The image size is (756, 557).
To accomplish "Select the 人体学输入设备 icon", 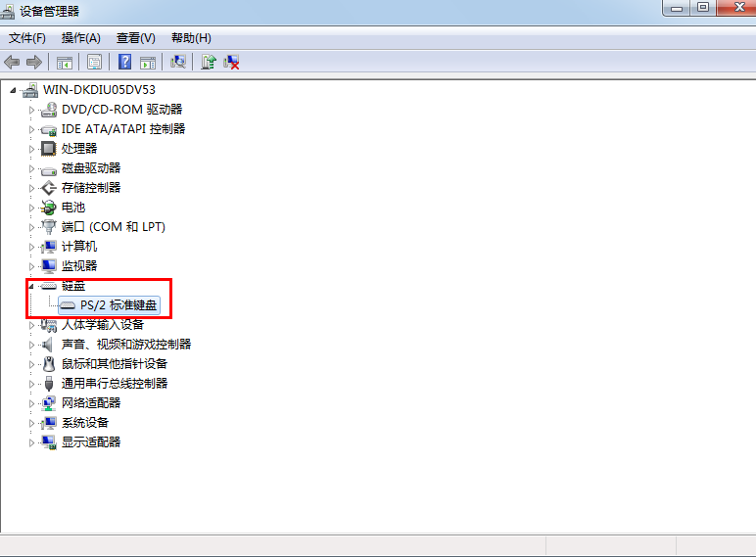I will tap(49, 325).
